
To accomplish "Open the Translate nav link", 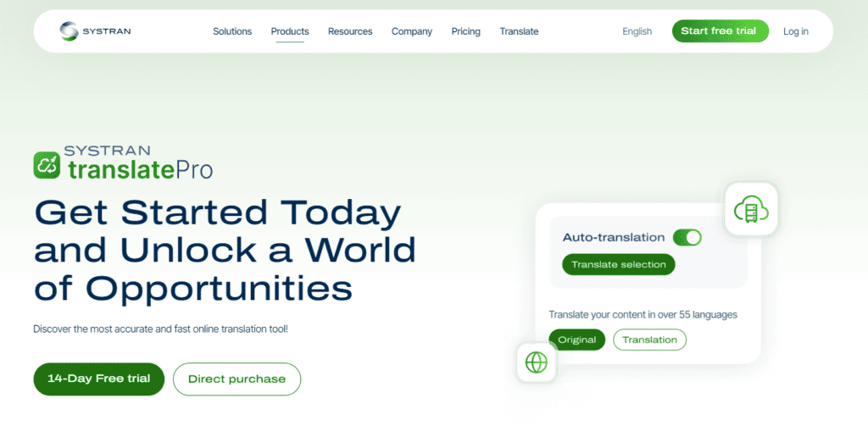I will click(519, 31).
